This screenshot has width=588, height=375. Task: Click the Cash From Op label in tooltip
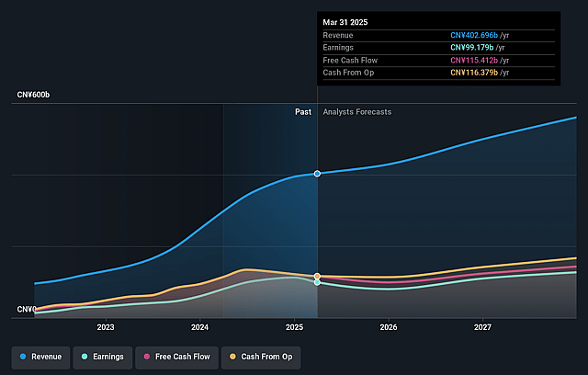pyautogui.click(x=348, y=73)
